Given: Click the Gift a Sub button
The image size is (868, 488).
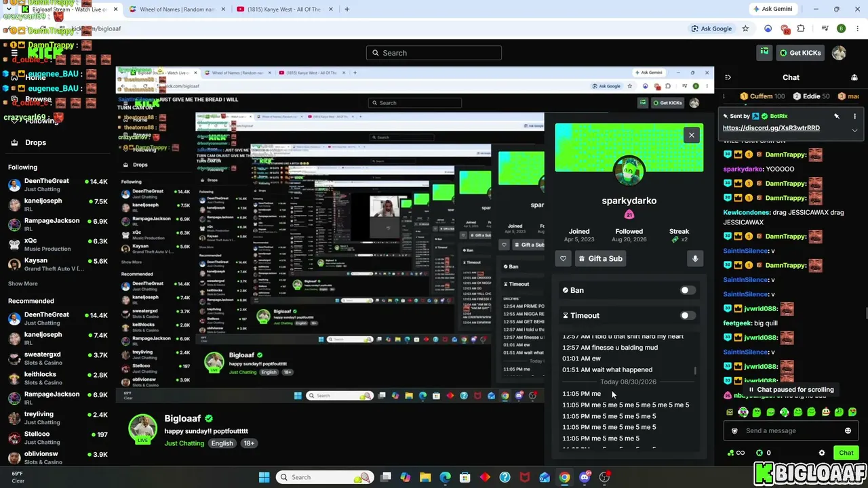Looking at the screenshot, I should [601, 258].
